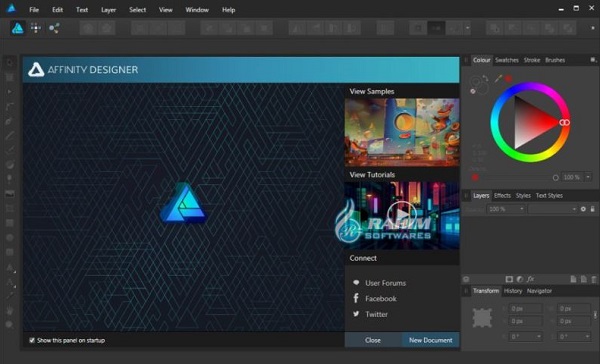The image size is (600, 364).
Task: Click the New Document button
Action: tap(430, 340)
